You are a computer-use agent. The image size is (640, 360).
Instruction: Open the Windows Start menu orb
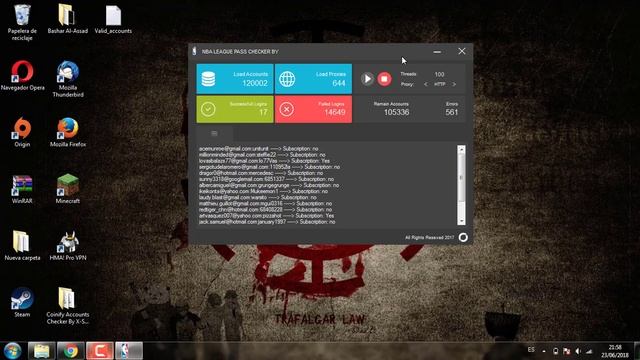click(x=13, y=351)
